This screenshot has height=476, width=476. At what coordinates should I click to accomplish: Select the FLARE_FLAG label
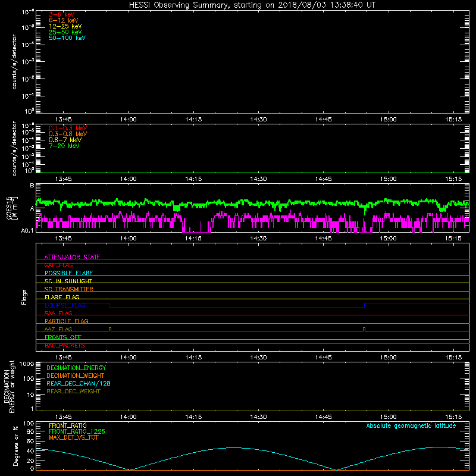click(62, 297)
